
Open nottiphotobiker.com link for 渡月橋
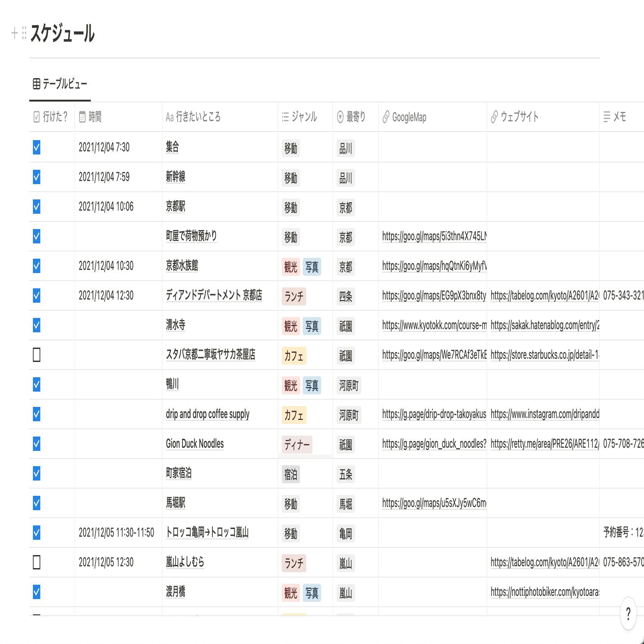tap(545, 592)
